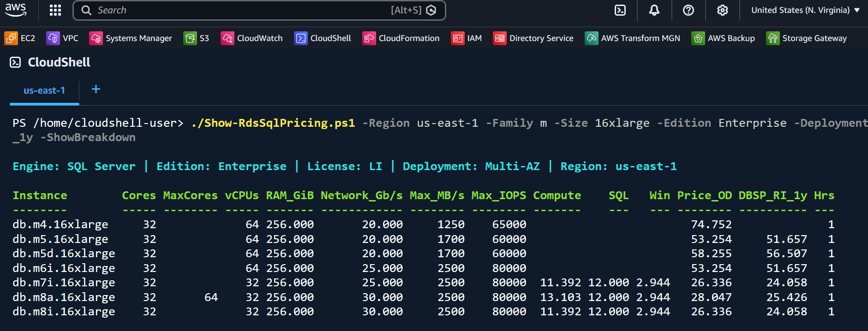868x331 pixels.
Task: Go to Systems Manager via its text link
Action: point(139,38)
